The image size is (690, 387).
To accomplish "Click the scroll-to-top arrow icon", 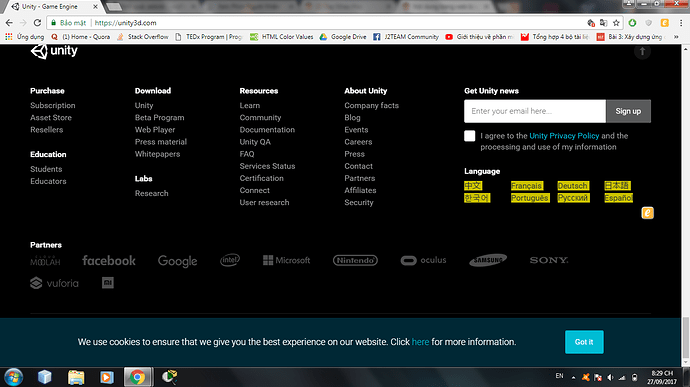I will coord(642,52).
